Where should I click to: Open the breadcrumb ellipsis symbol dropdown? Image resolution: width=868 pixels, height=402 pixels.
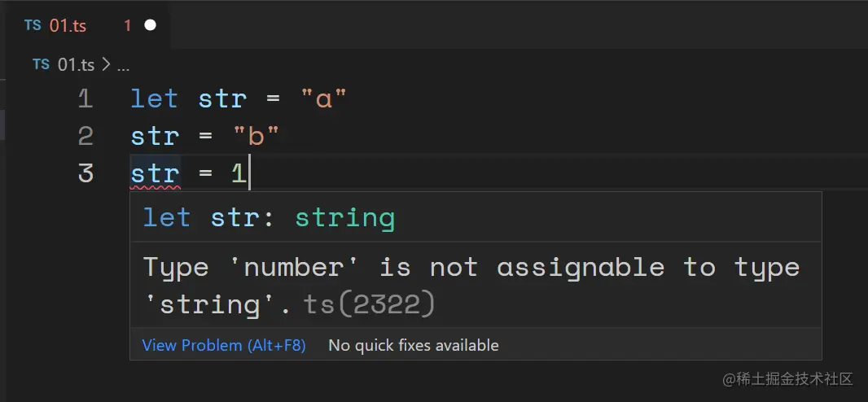pos(123,65)
